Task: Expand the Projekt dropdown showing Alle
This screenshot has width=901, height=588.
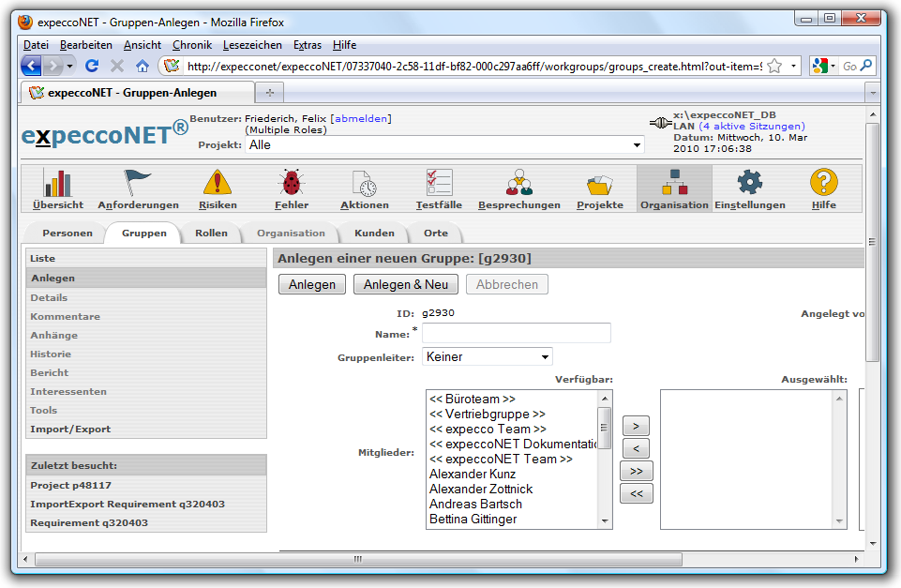Action: (x=638, y=145)
